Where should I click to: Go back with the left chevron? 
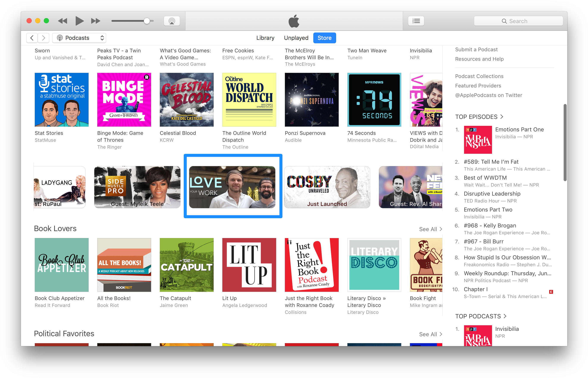(x=32, y=38)
